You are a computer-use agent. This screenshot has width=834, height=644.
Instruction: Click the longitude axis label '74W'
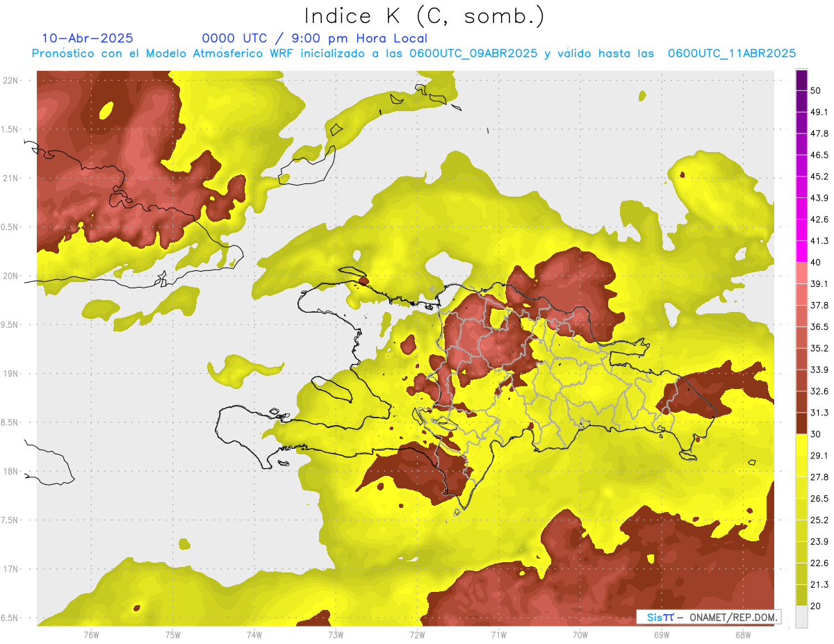click(x=254, y=634)
